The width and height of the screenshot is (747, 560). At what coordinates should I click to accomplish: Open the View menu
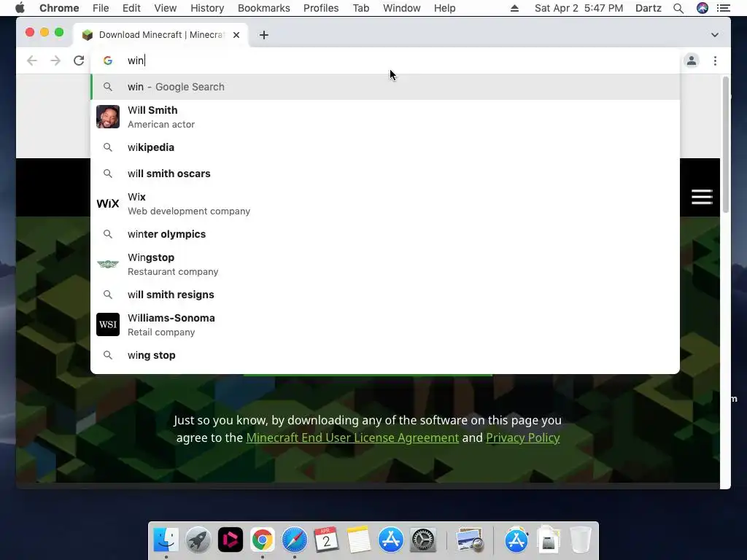tap(166, 8)
